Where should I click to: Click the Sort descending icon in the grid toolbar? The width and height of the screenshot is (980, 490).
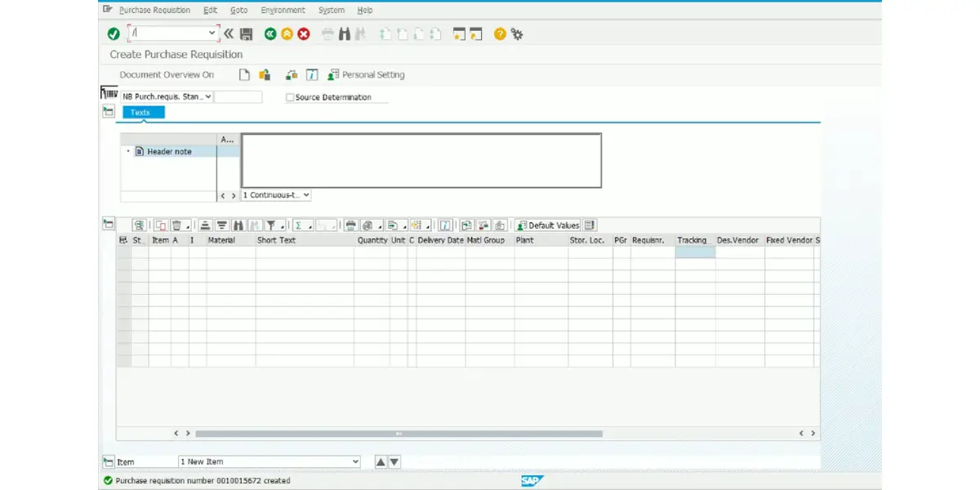tap(221, 225)
